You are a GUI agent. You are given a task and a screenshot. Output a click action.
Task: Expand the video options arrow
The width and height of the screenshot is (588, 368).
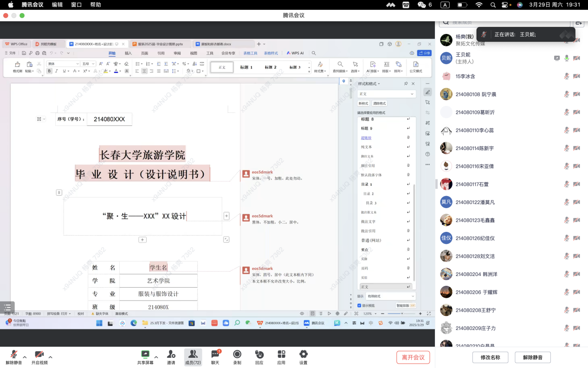coord(50,357)
